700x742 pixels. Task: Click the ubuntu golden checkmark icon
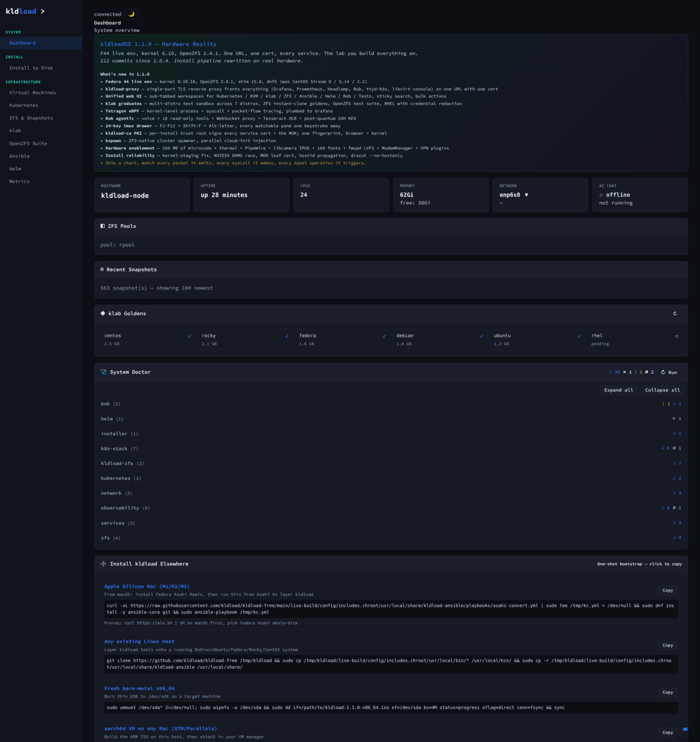tap(579, 336)
